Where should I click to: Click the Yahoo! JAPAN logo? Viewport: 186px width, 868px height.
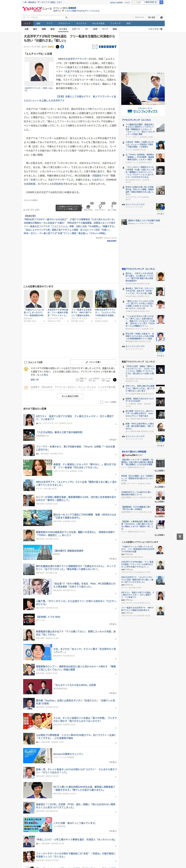point(32,9)
